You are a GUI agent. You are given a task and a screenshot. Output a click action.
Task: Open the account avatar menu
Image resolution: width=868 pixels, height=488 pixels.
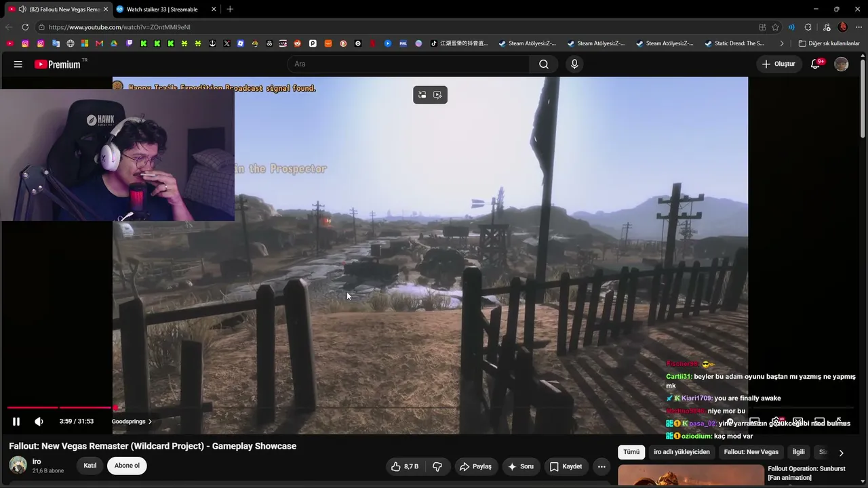coord(842,64)
